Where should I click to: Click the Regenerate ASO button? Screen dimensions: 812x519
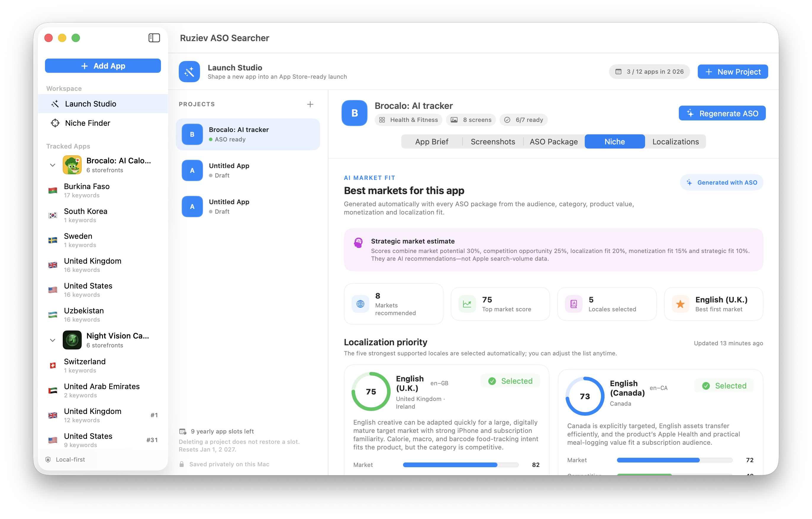pyautogui.click(x=722, y=113)
